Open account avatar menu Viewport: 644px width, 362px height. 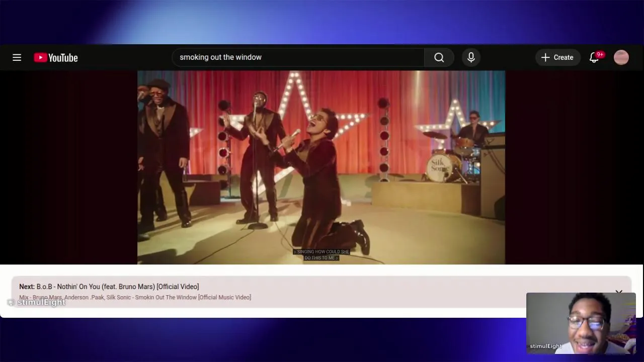(x=621, y=57)
